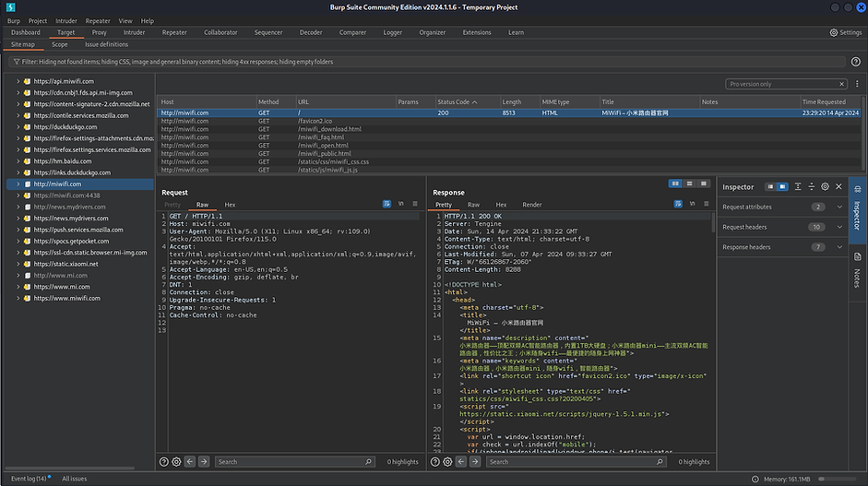Select https://www.mi.com in site map
The width and height of the screenshot is (868, 486).
click(62, 287)
